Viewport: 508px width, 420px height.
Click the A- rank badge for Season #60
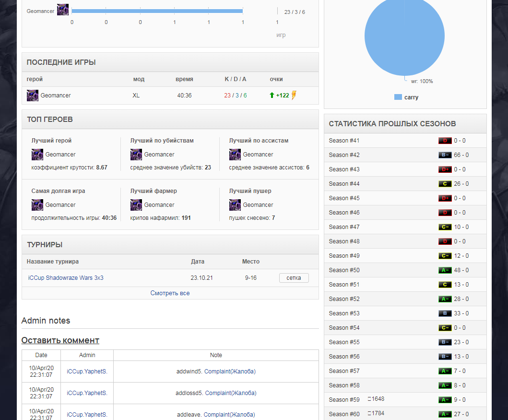(445, 414)
